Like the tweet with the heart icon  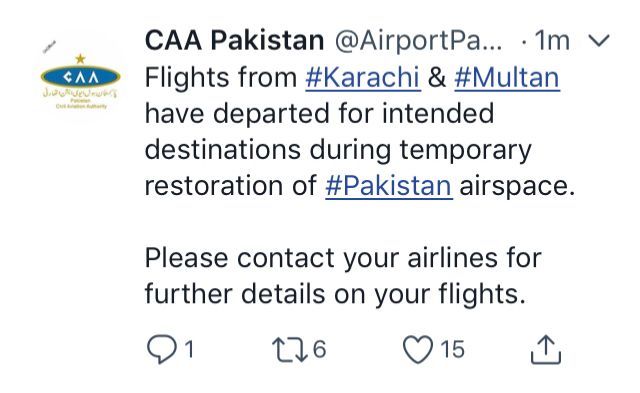click(x=418, y=349)
